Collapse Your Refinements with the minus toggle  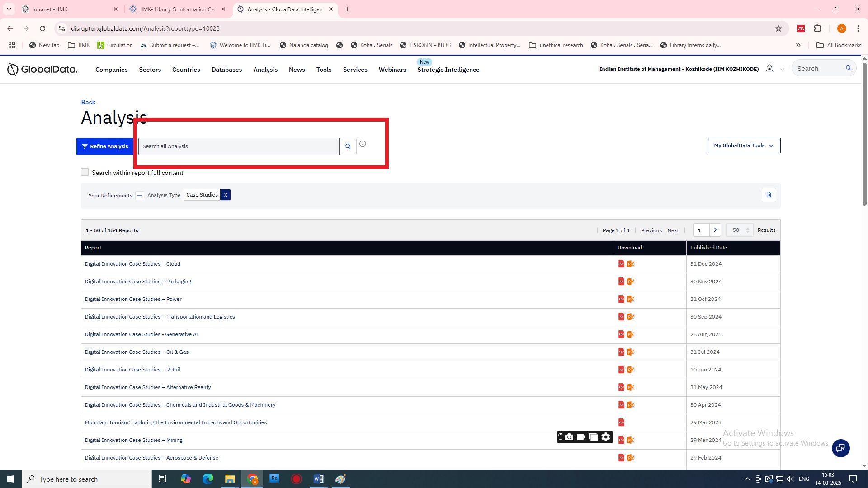(x=140, y=196)
